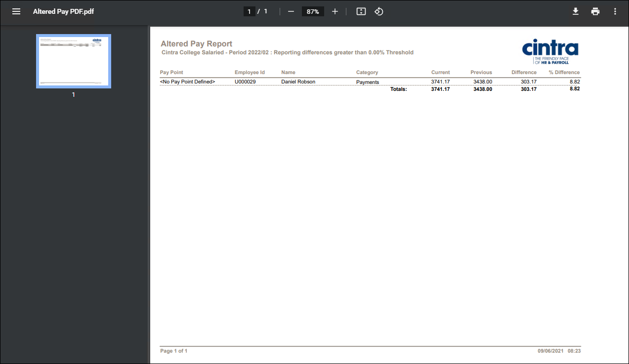
Task: Click the name Daniel Robson
Action: click(298, 81)
